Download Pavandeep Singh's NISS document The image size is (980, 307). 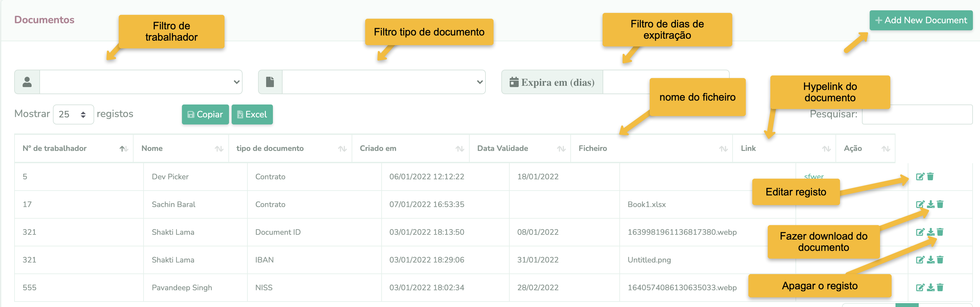tap(931, 288)
